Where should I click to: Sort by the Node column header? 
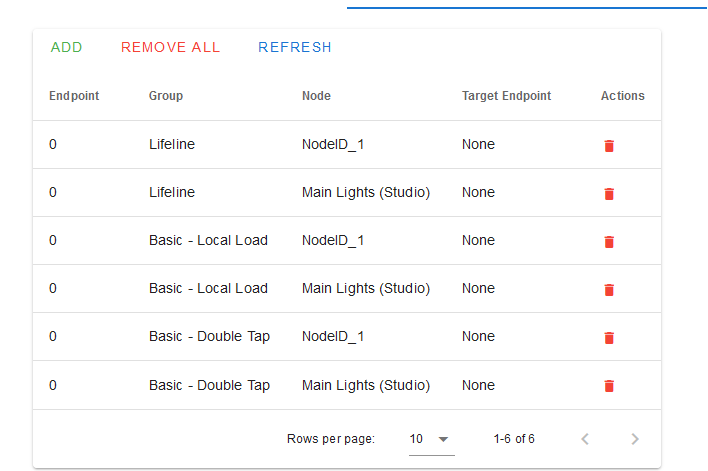(316, 96)
